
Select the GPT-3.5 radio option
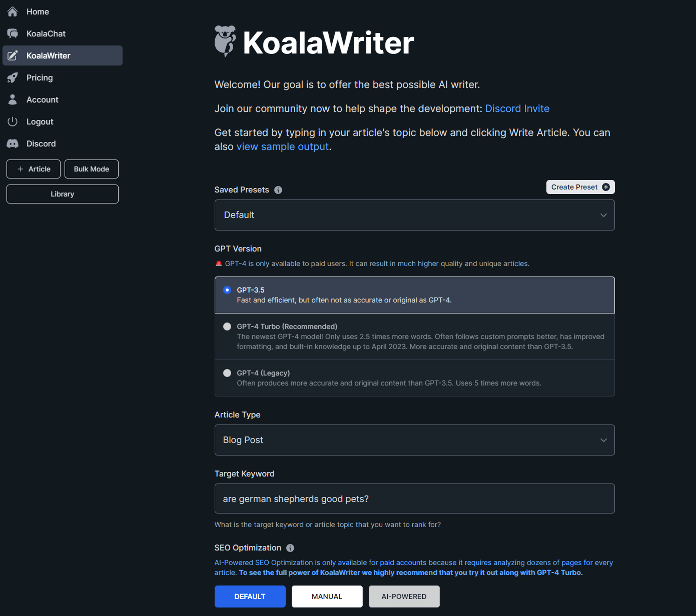[227, 290]
